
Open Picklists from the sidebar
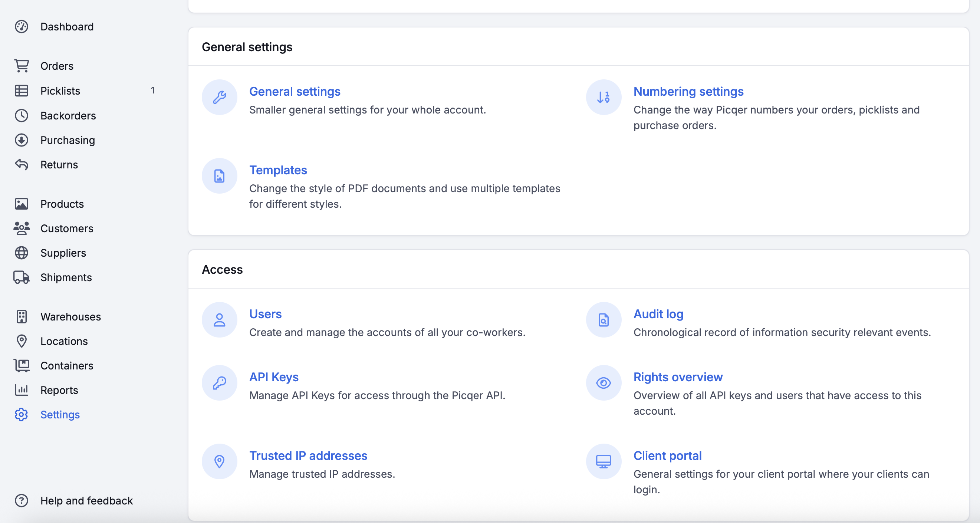(60, 91)
